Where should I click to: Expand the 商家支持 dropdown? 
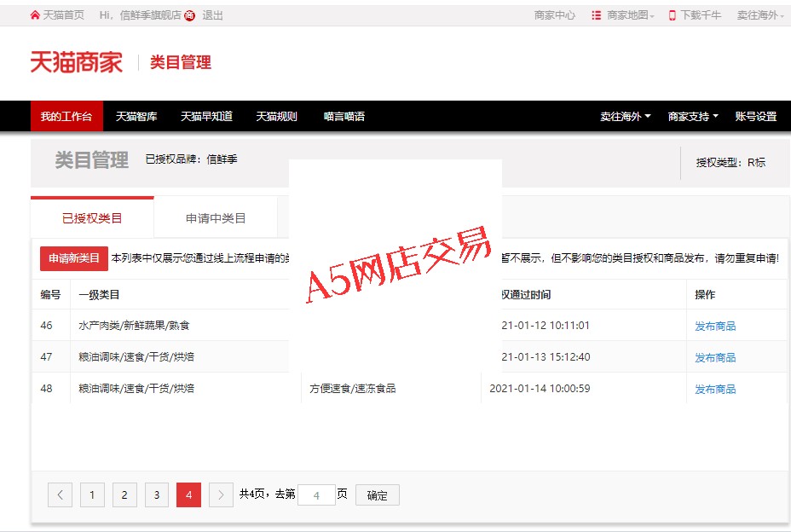click(693, 116)
